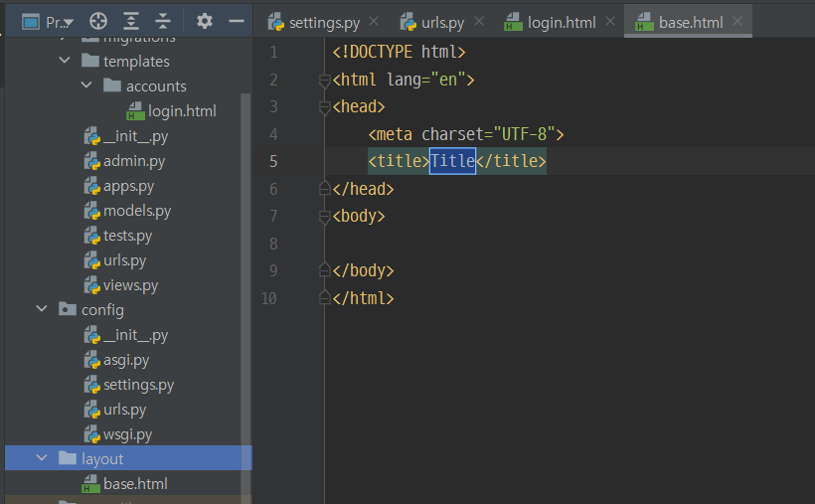Click the folder icon of templates
This screenshot has height=504, width=815.
[x=90, y=61]
